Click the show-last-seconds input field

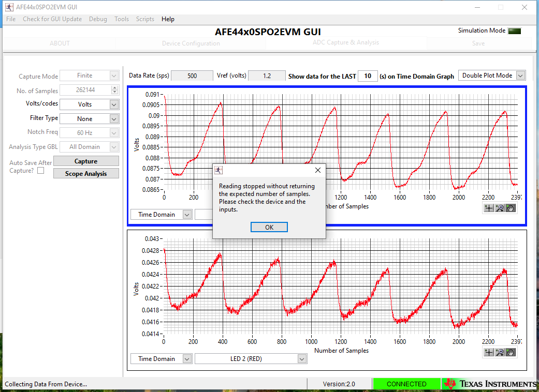pos(368,76)
